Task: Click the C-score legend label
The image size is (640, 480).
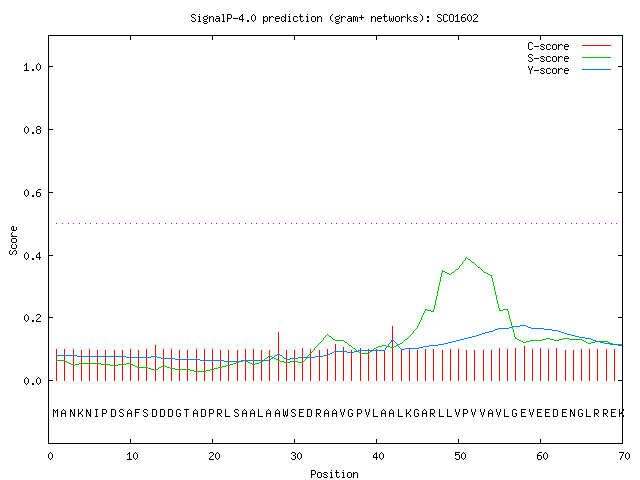Action: [548, 46]
